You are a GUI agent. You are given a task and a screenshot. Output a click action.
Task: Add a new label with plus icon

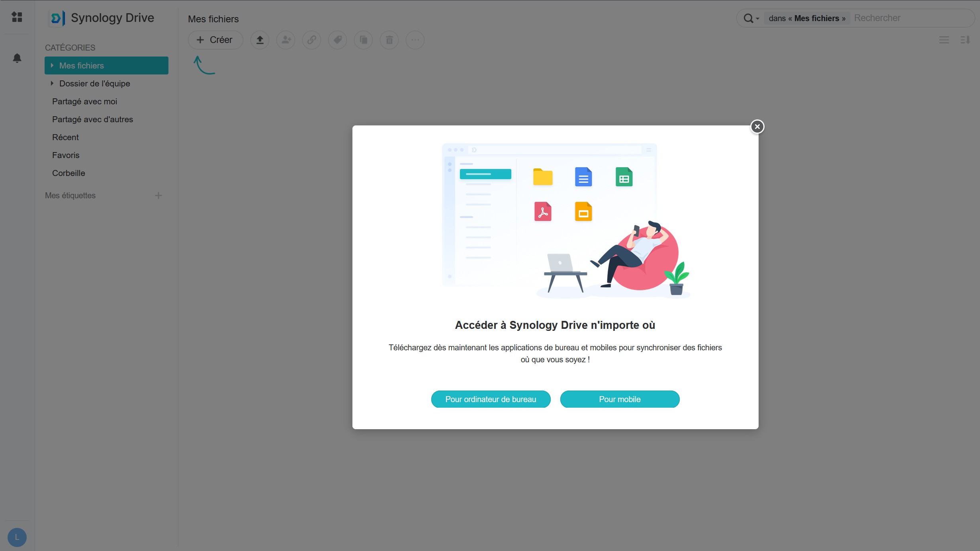click(158, 195)
